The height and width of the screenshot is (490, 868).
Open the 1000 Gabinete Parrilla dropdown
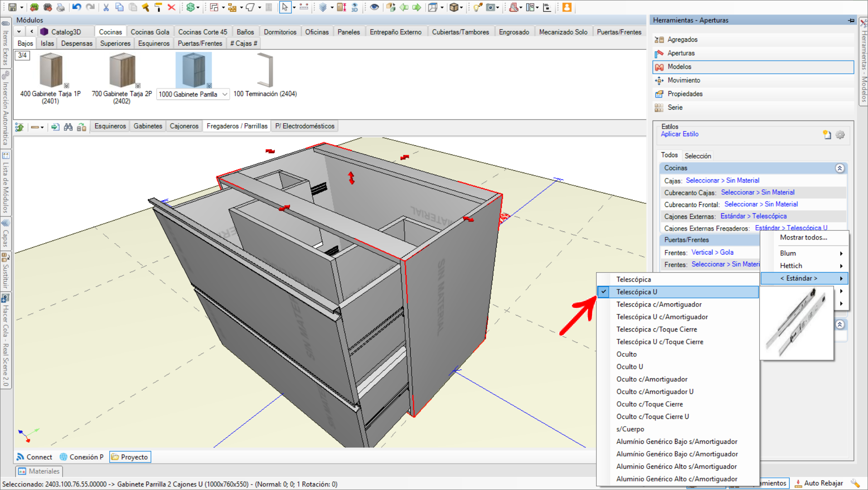pyautogui.click(x=224, y=94)
